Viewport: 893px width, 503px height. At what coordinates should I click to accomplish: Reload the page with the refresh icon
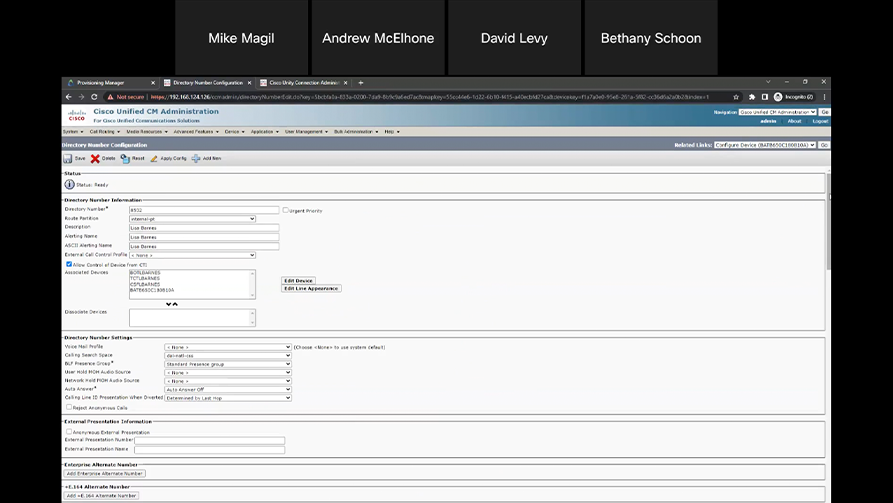point(94,97)
